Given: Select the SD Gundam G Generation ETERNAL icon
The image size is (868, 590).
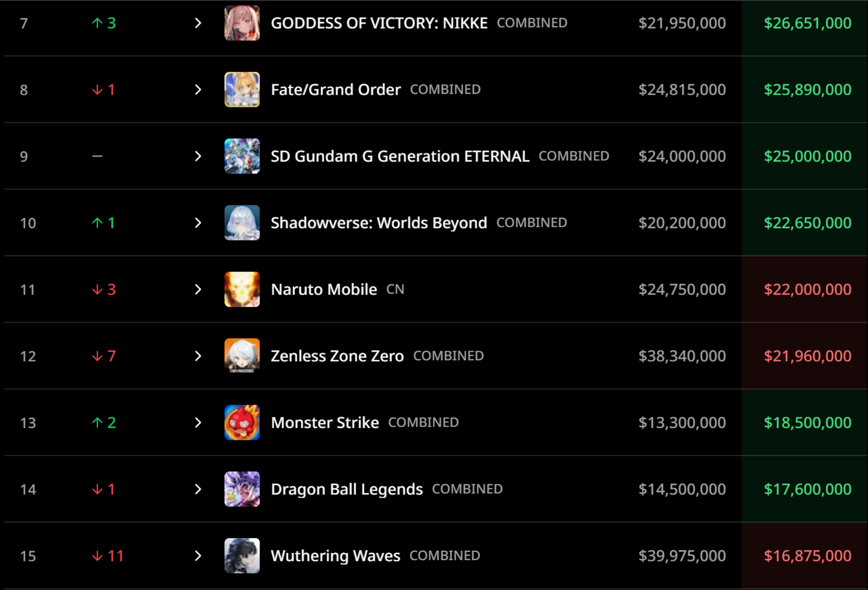Looking at the screenshot, I should 242,156.
